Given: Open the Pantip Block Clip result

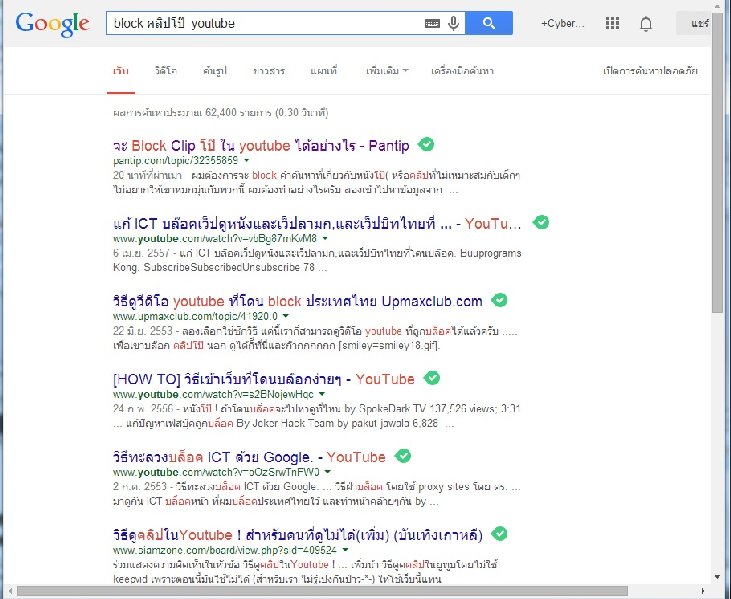Looking at the screenshot, I should pyautogui.click(x=261, y=146).
